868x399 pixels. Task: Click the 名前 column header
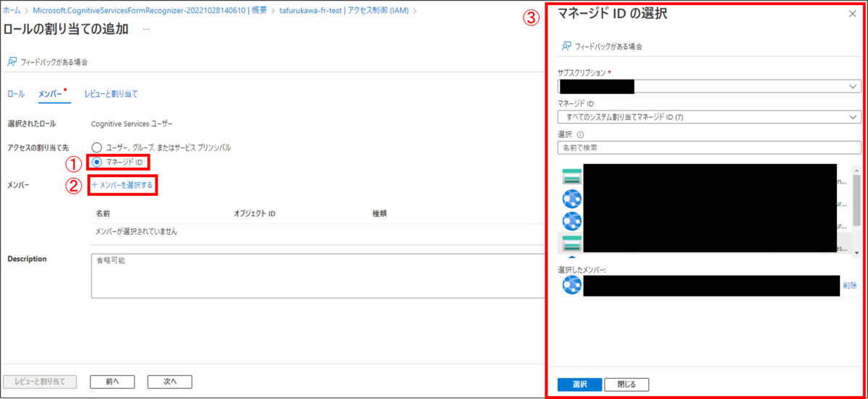point(103,214)
